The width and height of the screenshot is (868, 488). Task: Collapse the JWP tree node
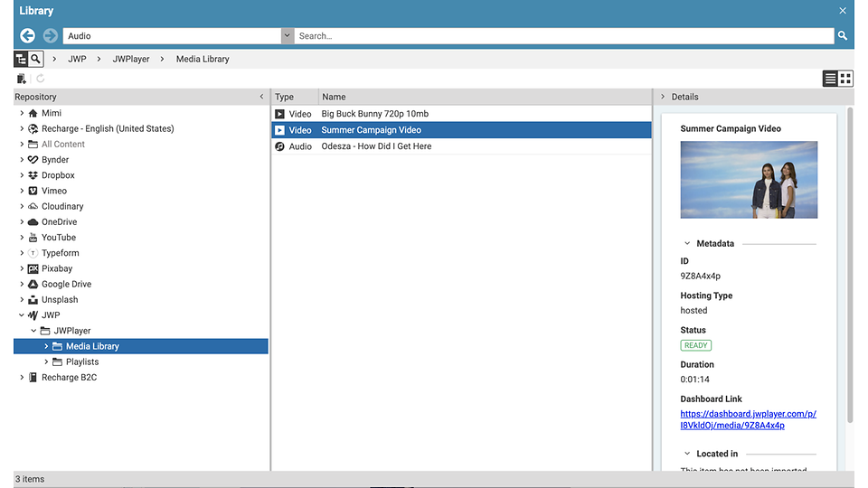[22, 314]
